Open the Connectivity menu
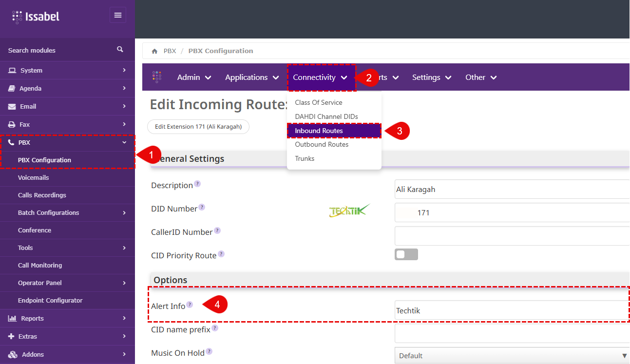This screenshot has width=630, height=364. pyautogui.click(x=320, y=77)
